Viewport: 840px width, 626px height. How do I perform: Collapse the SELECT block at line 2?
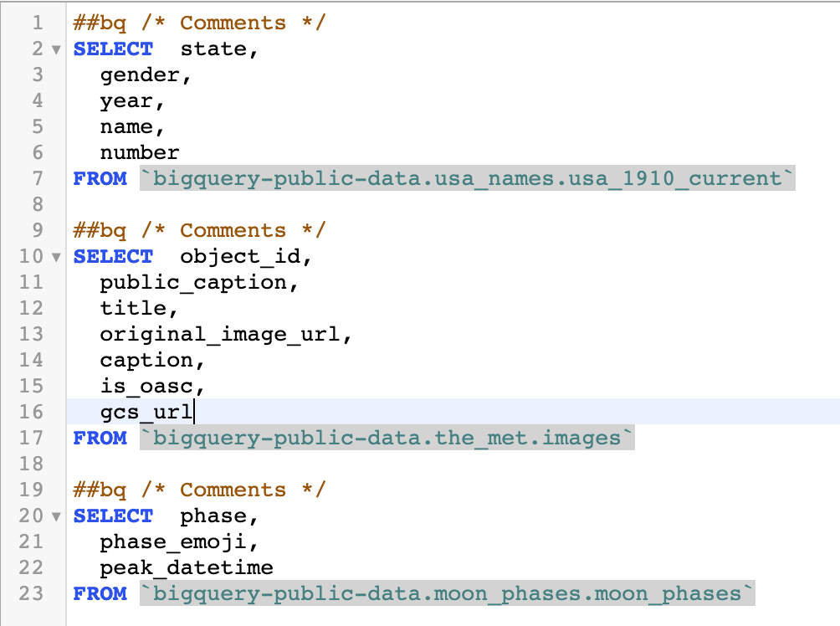tap(56, 50)
